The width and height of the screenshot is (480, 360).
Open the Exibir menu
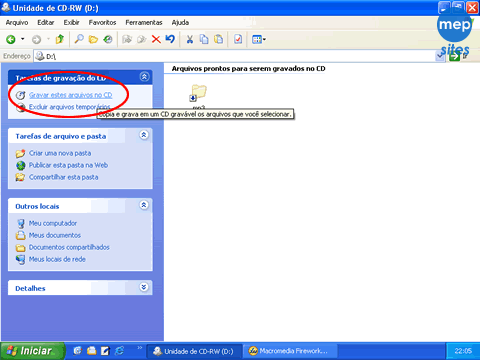click(72, 22)
